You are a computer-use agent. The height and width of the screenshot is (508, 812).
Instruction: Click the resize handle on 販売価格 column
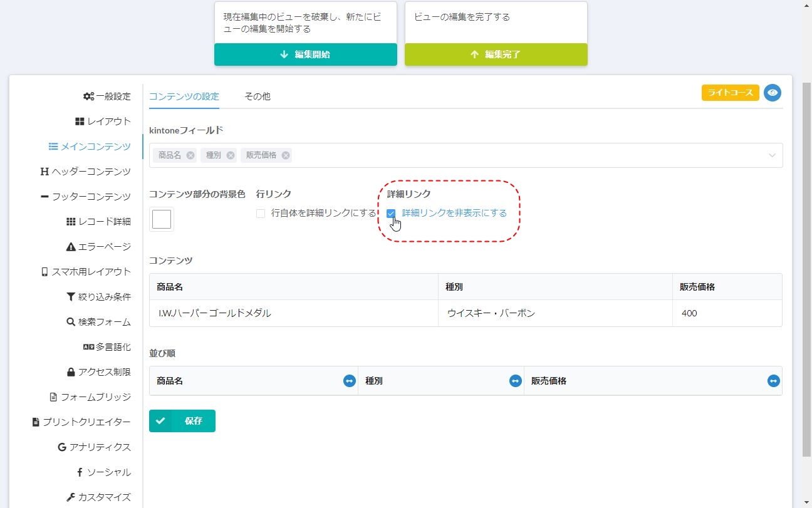774,381
